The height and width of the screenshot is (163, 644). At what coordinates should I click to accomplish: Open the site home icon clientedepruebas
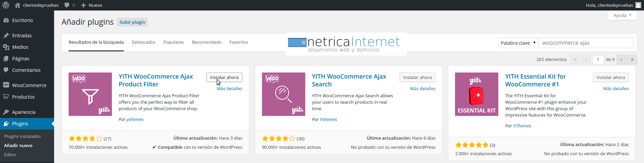(18, 5)
